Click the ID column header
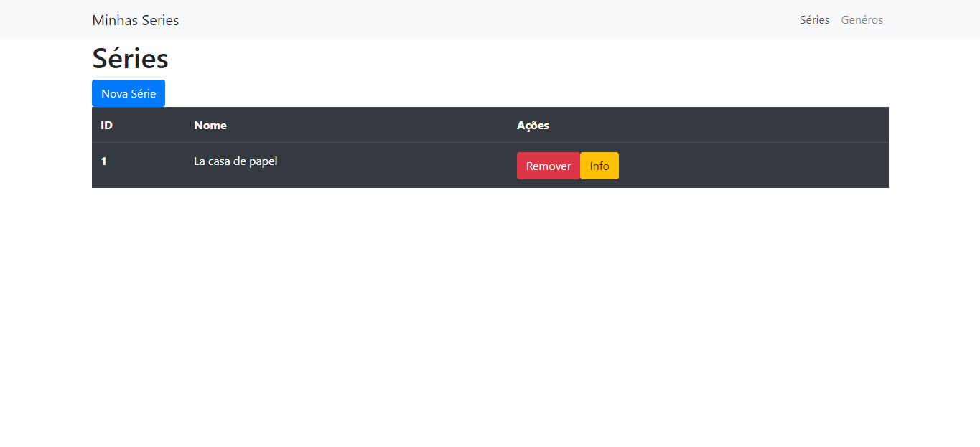The height and width of the screenshot is (447, 980). [106, 125]
